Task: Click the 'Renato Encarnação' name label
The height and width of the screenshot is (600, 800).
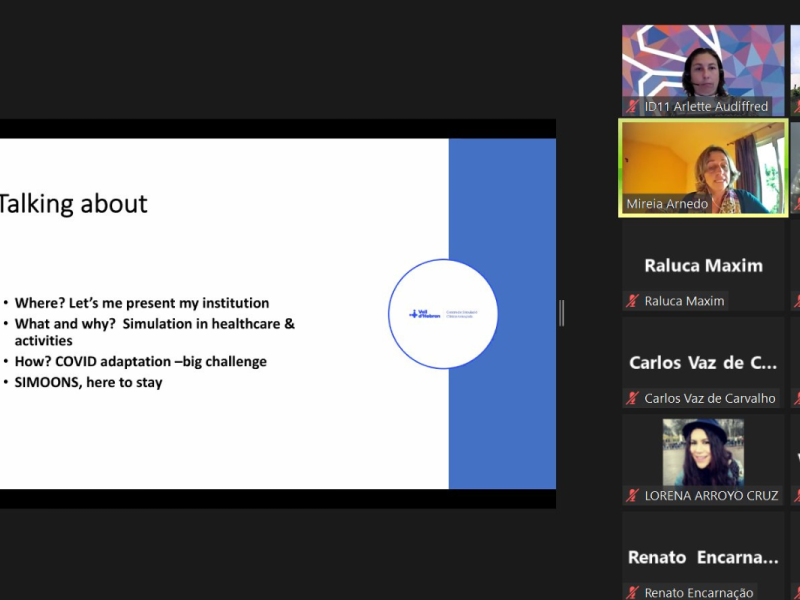Action: pyautogui.click(x=699, y=593)
